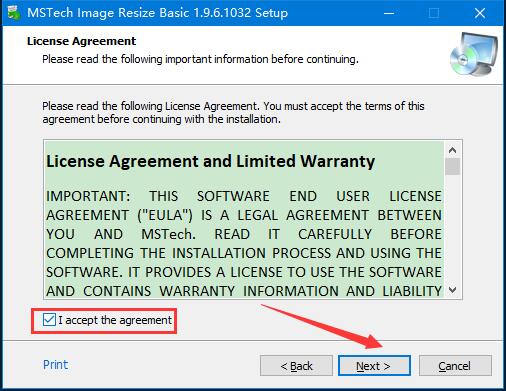Click the License Agreement and Limited Warranty heading

(210, 161)
